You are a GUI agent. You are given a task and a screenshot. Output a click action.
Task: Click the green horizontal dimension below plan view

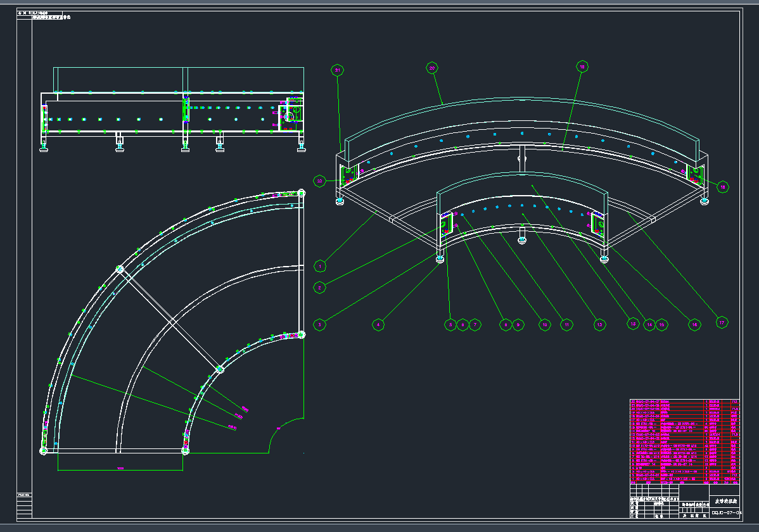pyautogui.click(x=120, y=469)
